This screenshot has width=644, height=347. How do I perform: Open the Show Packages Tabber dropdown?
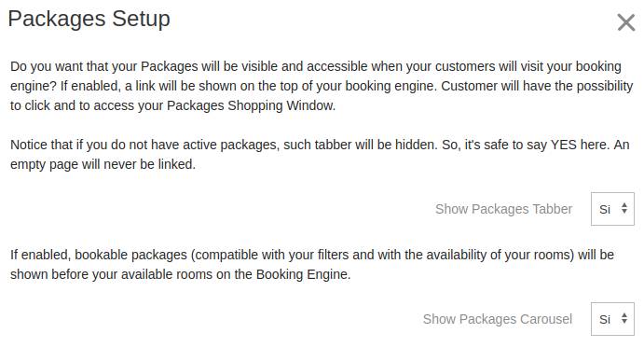pos(612,209)
